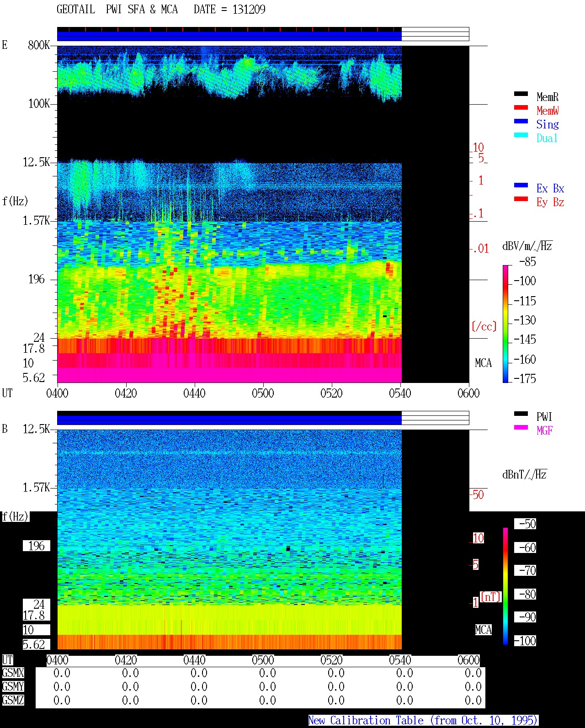Click the PWI legend label
Screen dimensions: 585x728
click(544, 417)
